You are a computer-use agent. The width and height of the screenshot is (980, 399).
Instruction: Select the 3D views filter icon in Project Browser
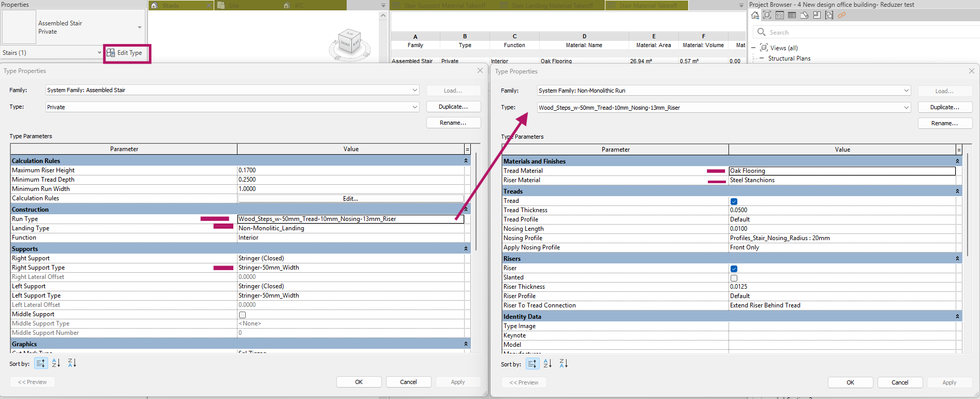point(767,15)
